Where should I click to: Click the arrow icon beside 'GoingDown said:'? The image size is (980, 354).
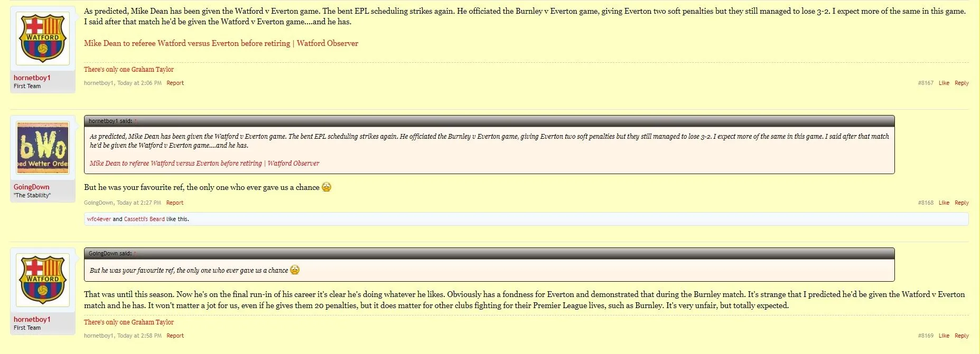tap(135, 254)
